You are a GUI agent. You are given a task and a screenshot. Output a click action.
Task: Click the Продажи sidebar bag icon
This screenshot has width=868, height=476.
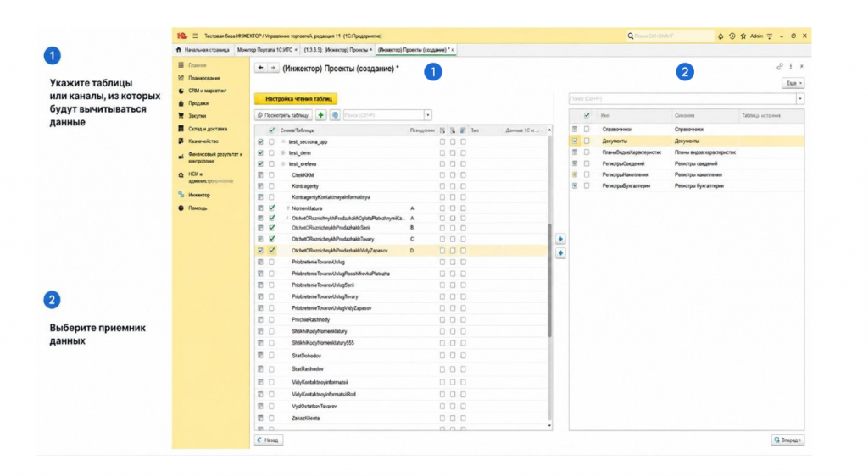[x=181, y=103]
